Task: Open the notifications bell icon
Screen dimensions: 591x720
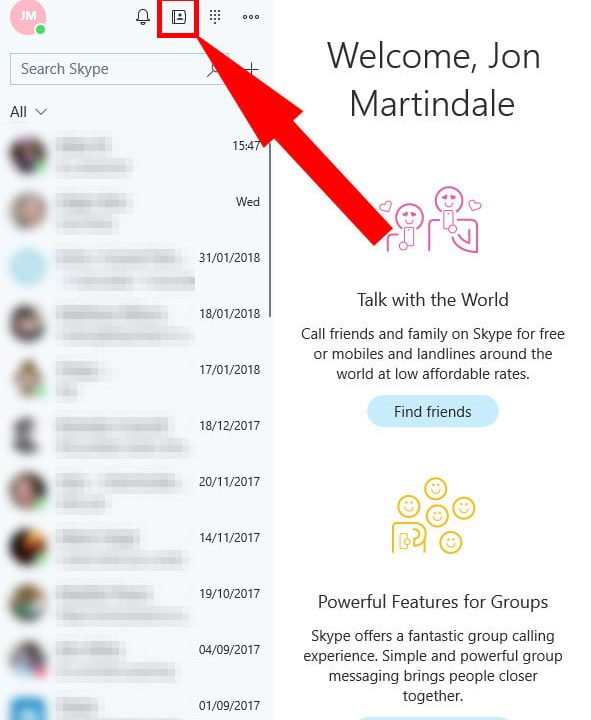Action: (143, 17)
